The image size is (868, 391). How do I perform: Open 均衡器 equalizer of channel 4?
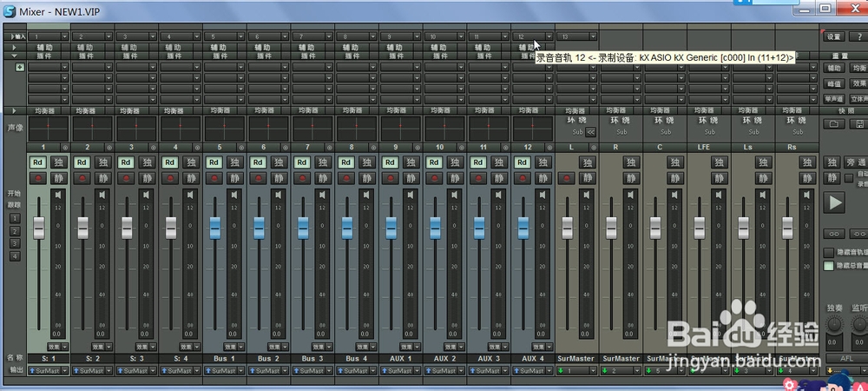click(x=174, y=110)
